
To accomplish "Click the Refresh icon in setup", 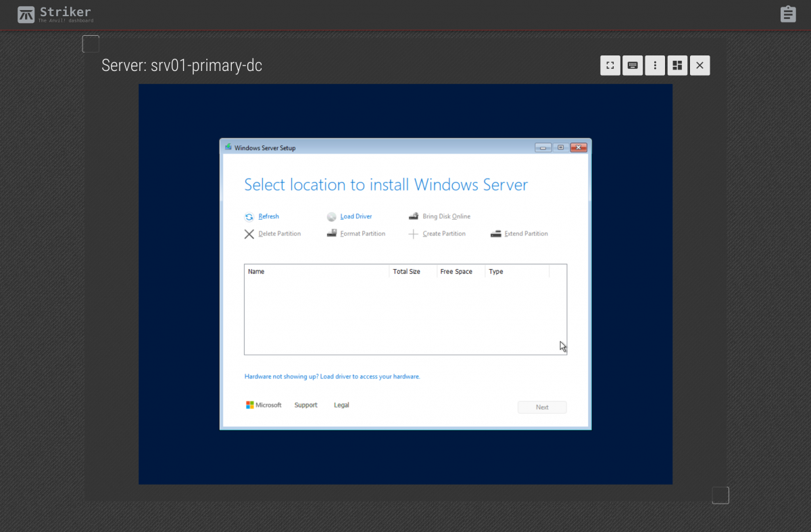I will pyautogui.click(x=249, y=217).
